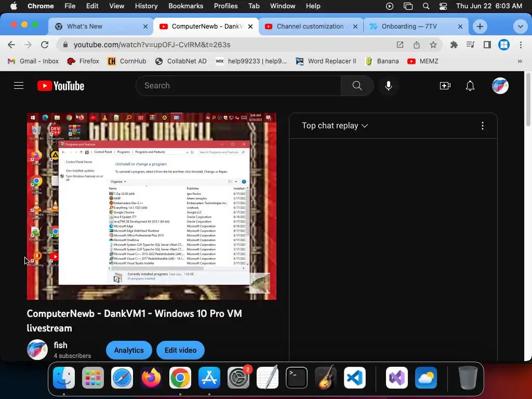
Task: Open YouTube notifications bell
Action: tap(470, 86)
